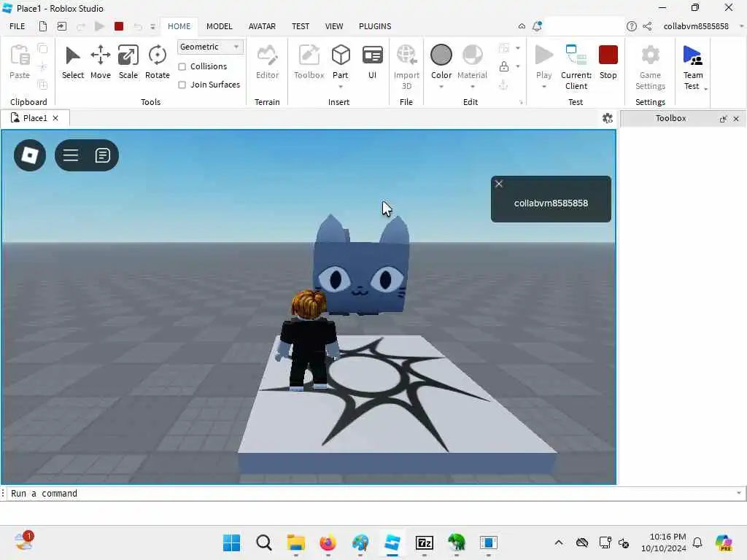Expand the Color dropdown arrow
The image size is (747, 560).
click(441, 87)
